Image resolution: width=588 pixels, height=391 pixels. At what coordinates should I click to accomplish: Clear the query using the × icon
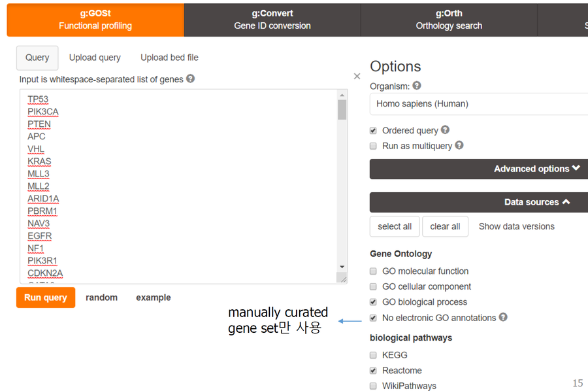click(357, 76)
